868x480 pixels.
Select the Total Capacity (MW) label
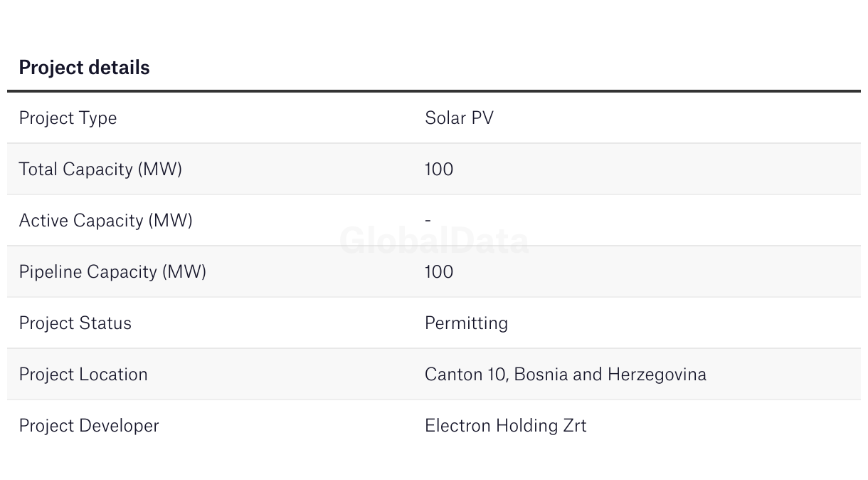(100, 169)
